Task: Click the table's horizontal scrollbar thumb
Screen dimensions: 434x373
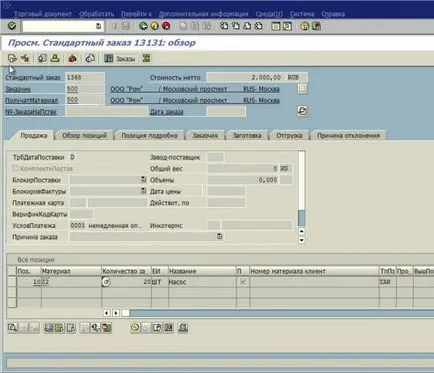Action: (125, 313)
